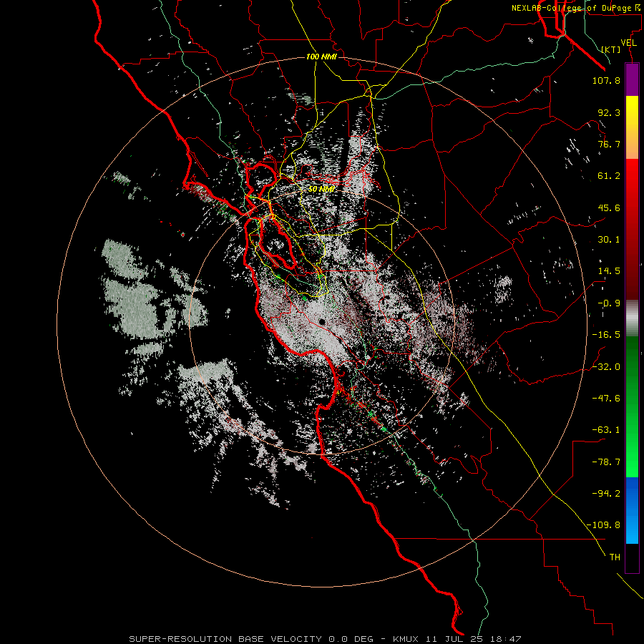Image resolution: width=644 pixels, height=644 pixels.
Task: Click the -32.0 velocity scale value
Action: coord(606,366)
